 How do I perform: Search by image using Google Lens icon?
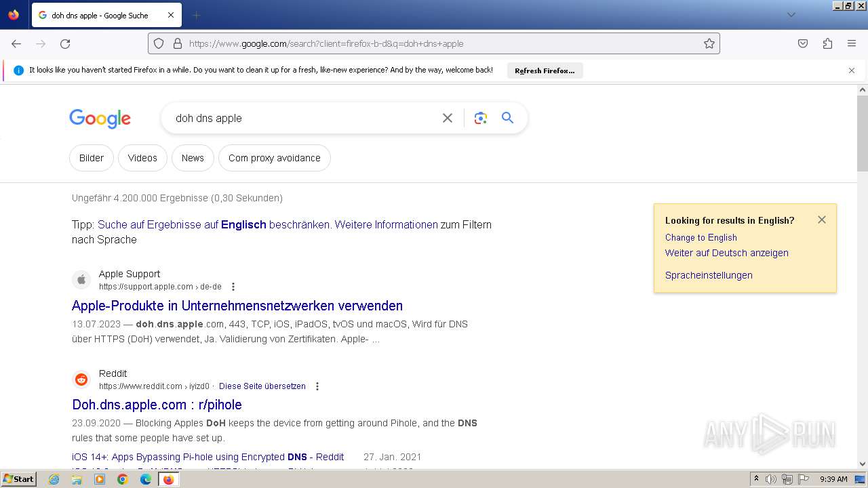481,118
